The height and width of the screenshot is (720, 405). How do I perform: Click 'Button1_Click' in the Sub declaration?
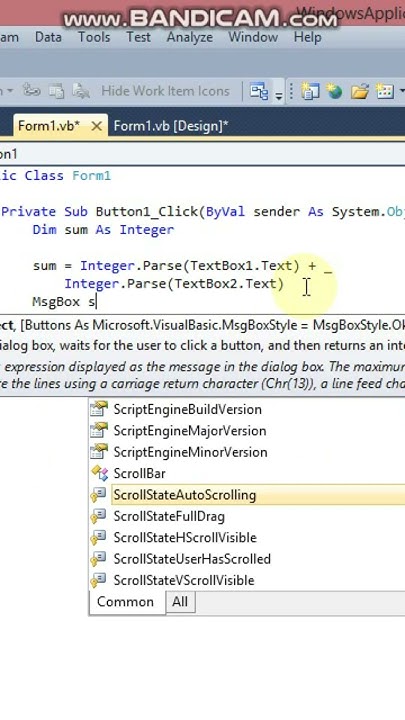(146, 212)
